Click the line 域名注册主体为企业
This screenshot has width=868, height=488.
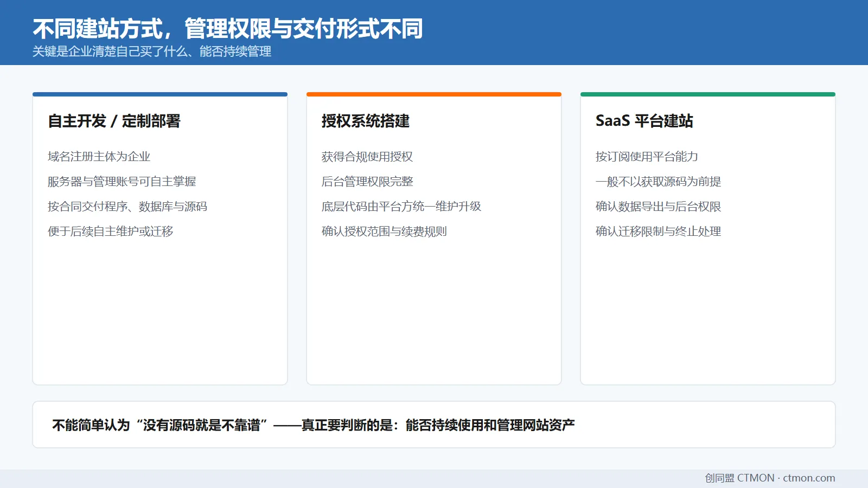pos(99,157)
